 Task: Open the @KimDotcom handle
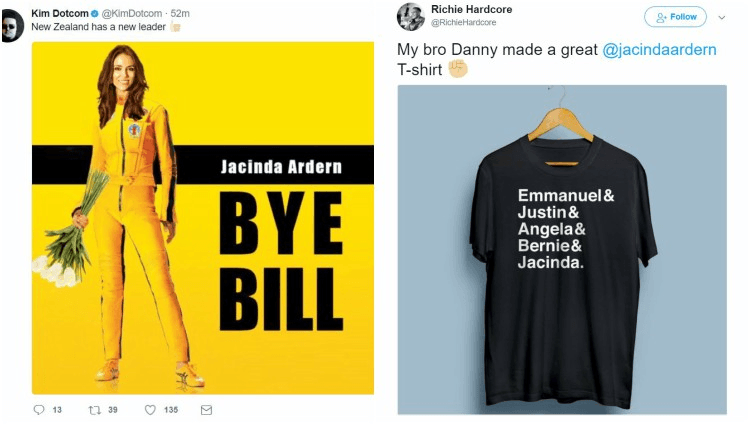[x=132, y=13]
